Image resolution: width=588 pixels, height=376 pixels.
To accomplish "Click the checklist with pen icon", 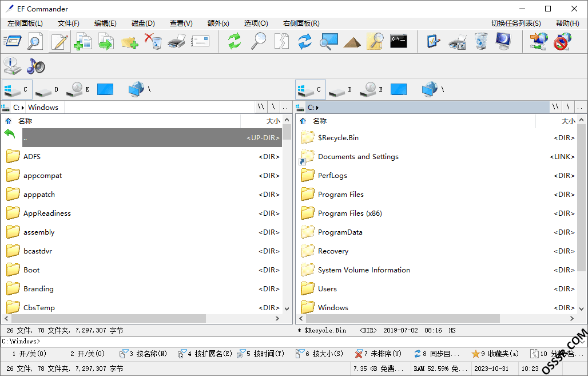I will (434, 41).
